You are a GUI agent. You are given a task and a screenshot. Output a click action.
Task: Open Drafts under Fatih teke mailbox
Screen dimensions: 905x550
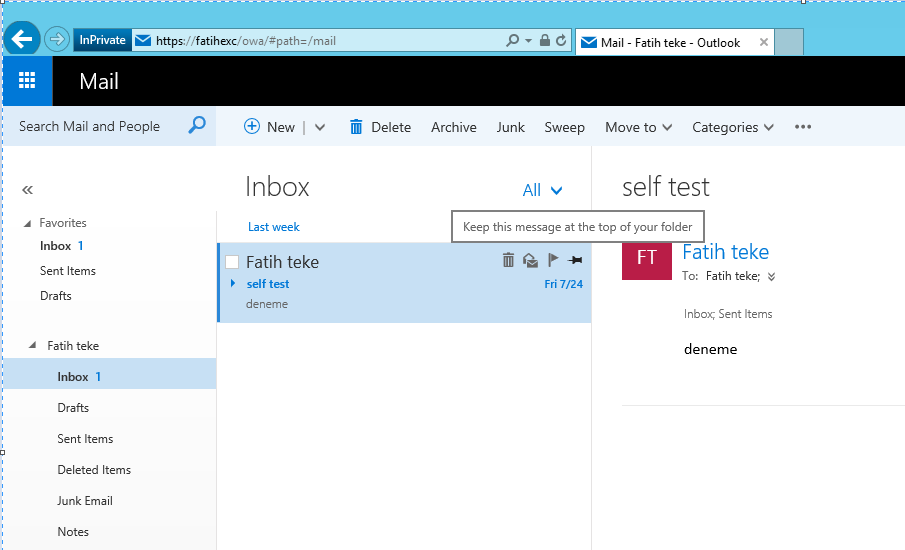tap(73, 407)
